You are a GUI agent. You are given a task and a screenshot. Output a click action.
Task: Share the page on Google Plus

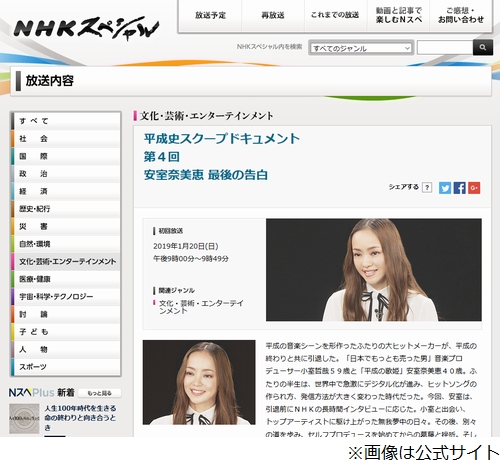(x=474, y=188)
